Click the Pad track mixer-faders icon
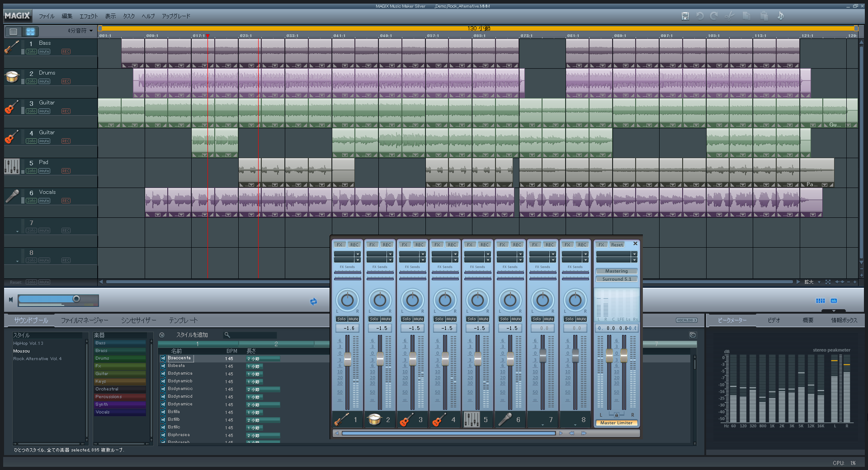This screenshot has width=868, height=470. tap(12, 166)
